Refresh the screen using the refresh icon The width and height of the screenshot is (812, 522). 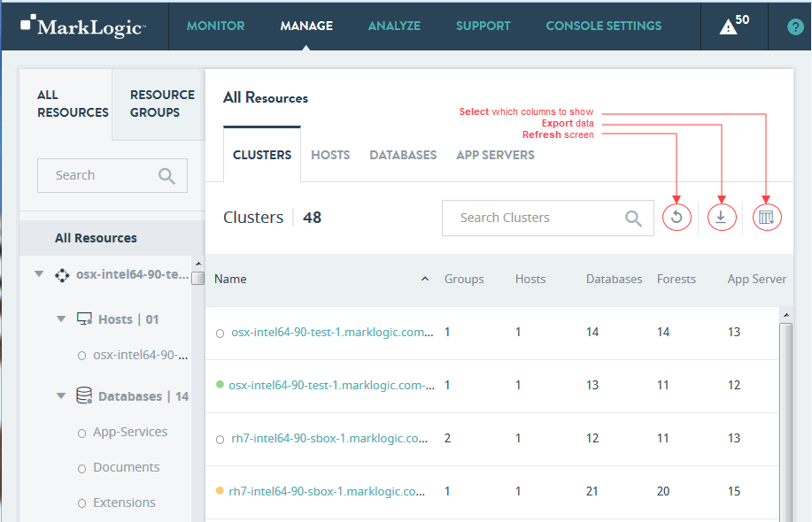(677, 217)
